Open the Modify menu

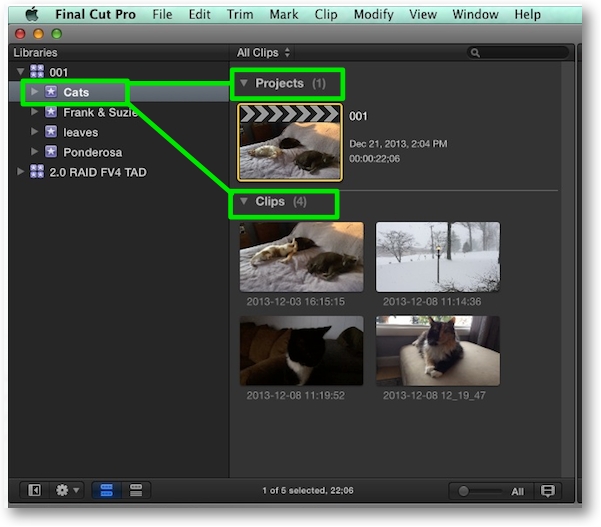click(373, 15)
